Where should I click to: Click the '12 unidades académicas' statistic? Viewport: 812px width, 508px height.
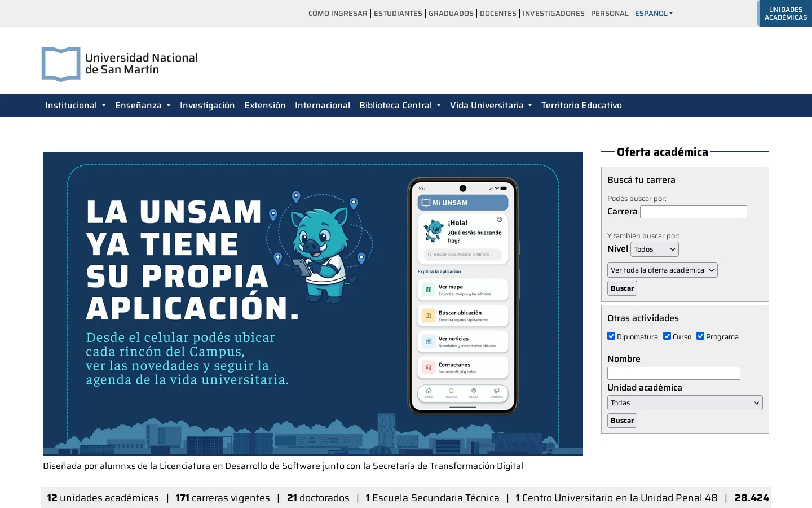point(103,498)
